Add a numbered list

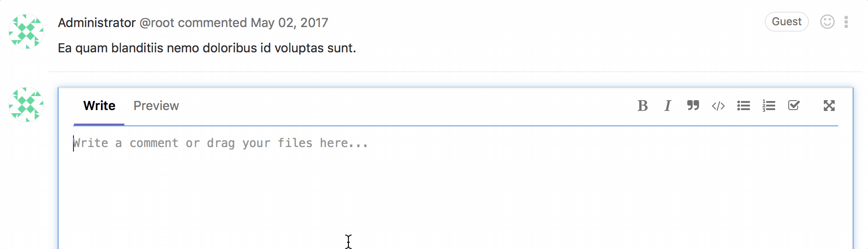768,106
